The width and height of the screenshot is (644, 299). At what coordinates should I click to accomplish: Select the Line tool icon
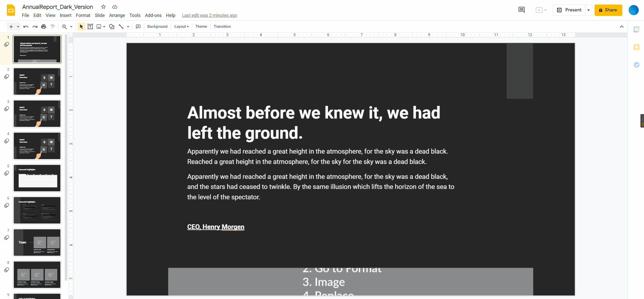pos(121,26)
